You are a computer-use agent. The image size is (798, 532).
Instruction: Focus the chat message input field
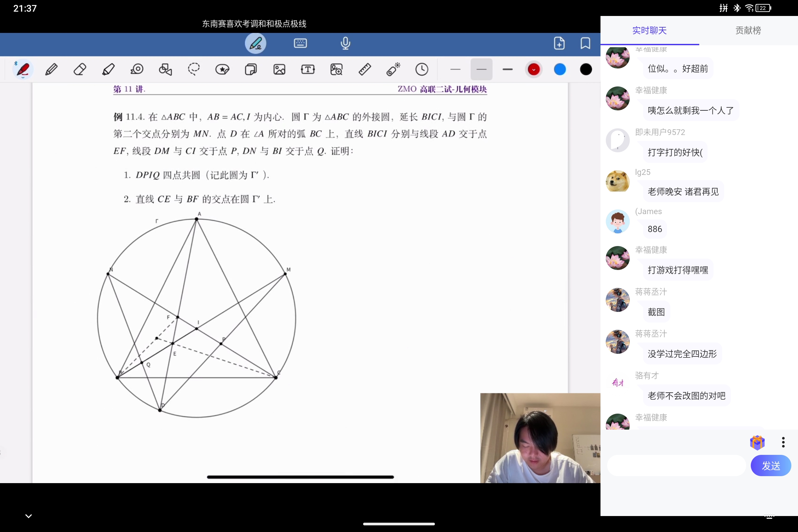pyautogui.click(x=676, y=465)
